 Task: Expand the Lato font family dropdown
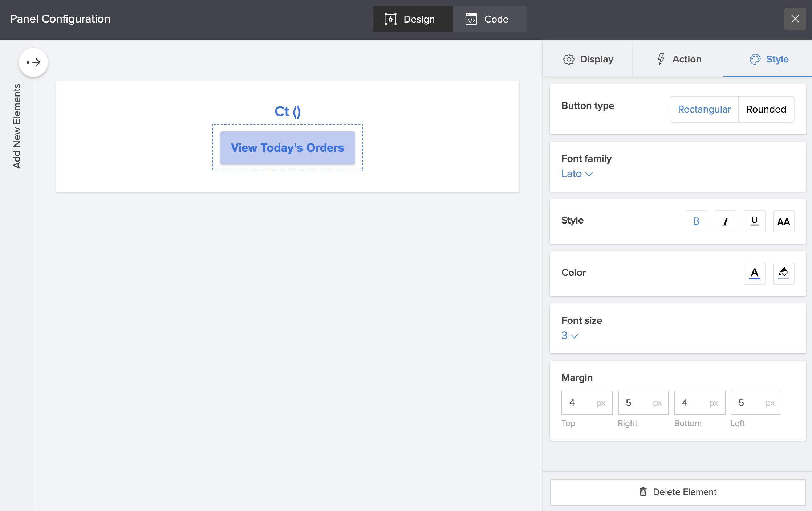pyautogui.click(x=577, y=174)
